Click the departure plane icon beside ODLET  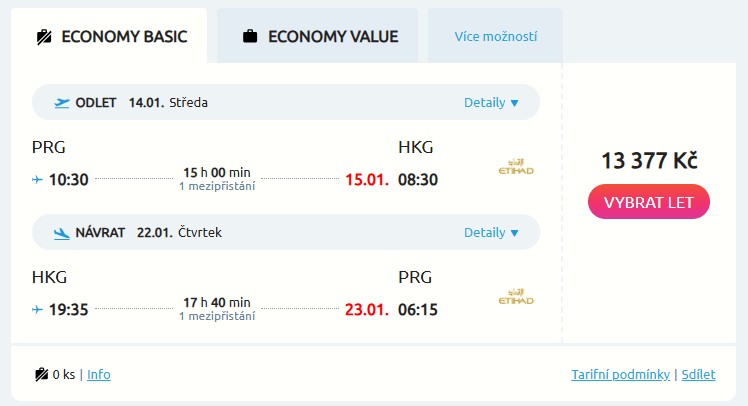[62, 102]
